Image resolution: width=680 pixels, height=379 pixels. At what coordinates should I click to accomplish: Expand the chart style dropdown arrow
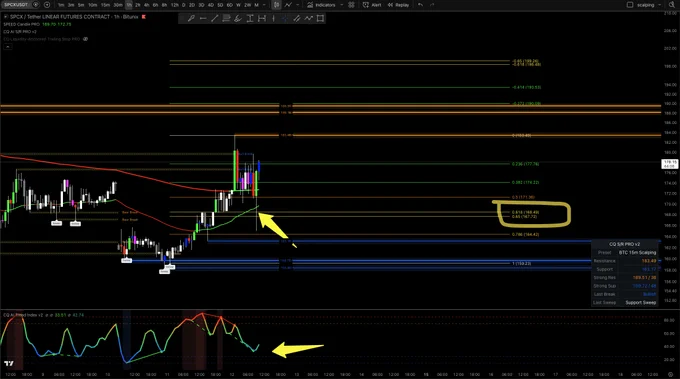(298, 5)
